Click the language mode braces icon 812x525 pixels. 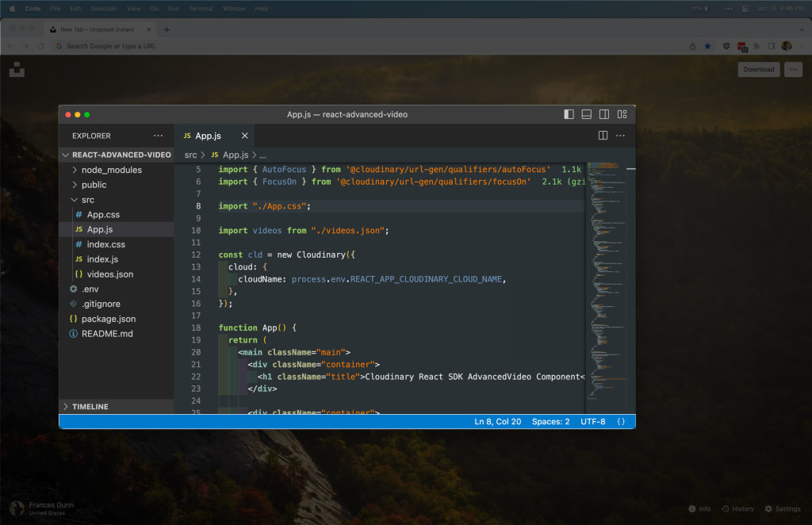click(621, 421)
